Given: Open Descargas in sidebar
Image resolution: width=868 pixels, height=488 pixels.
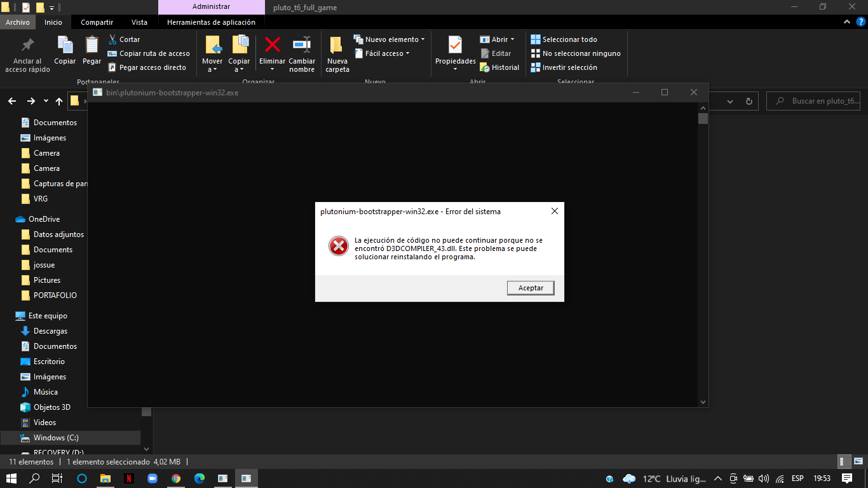Looking at the screenshot, I should 44,331.
